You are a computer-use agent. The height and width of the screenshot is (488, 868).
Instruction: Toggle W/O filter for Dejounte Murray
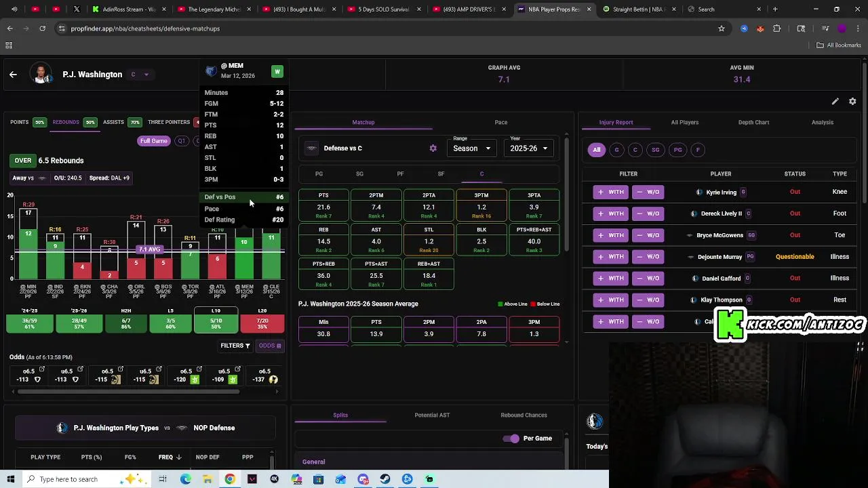click(648, 257)
